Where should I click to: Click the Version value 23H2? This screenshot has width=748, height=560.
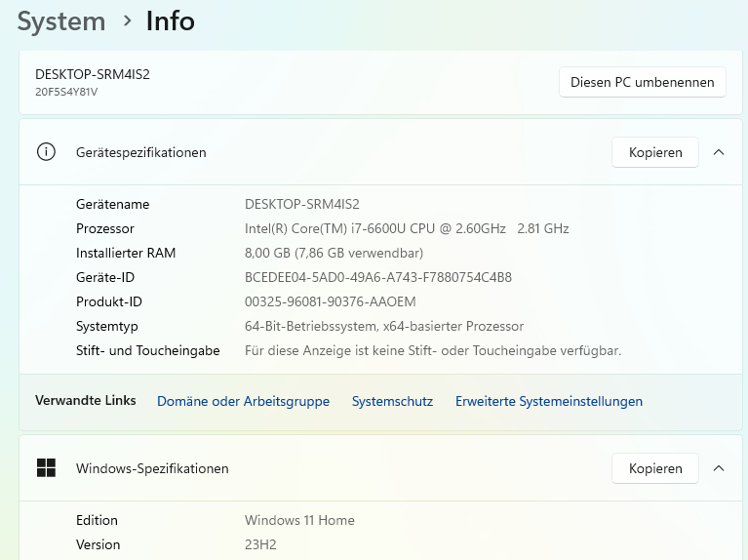260,544
